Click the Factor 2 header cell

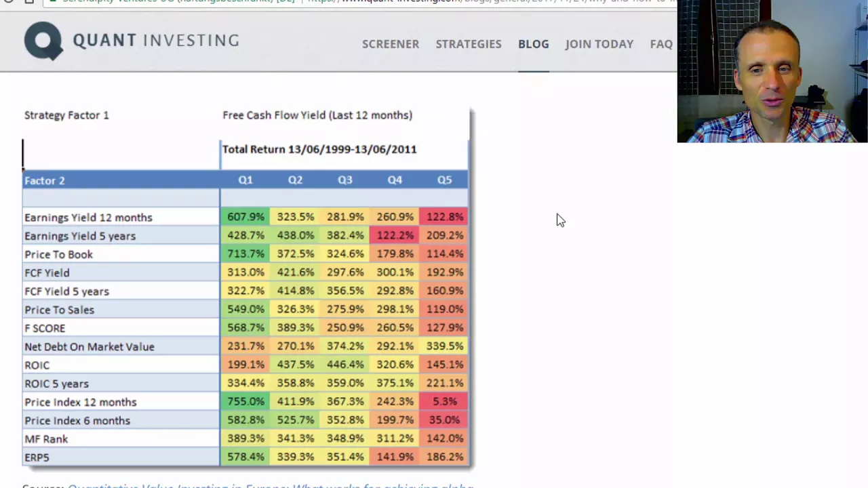121,180
